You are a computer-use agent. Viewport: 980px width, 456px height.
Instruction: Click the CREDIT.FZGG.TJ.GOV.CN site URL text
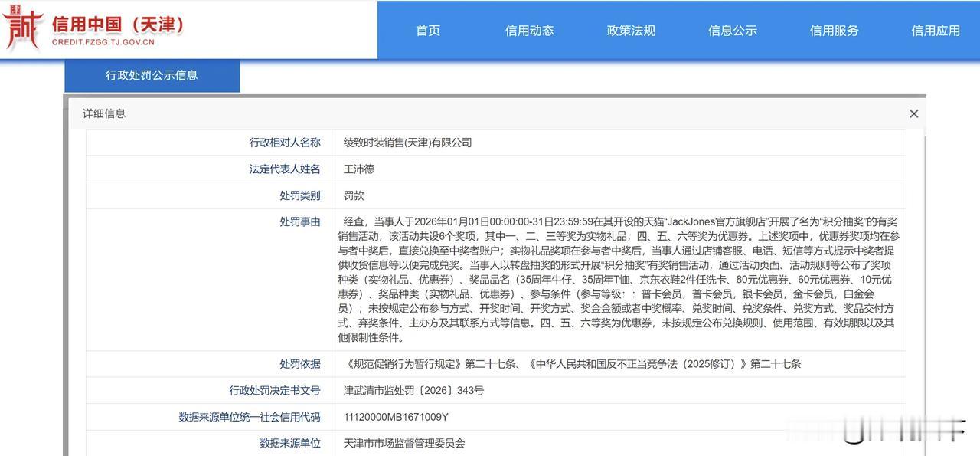[x=103, y=42]
